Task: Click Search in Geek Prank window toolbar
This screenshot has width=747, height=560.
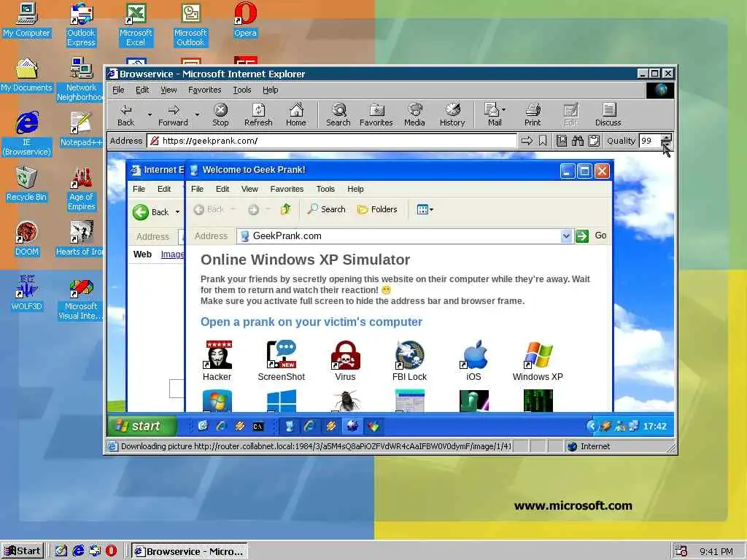Action: [326, 209]
